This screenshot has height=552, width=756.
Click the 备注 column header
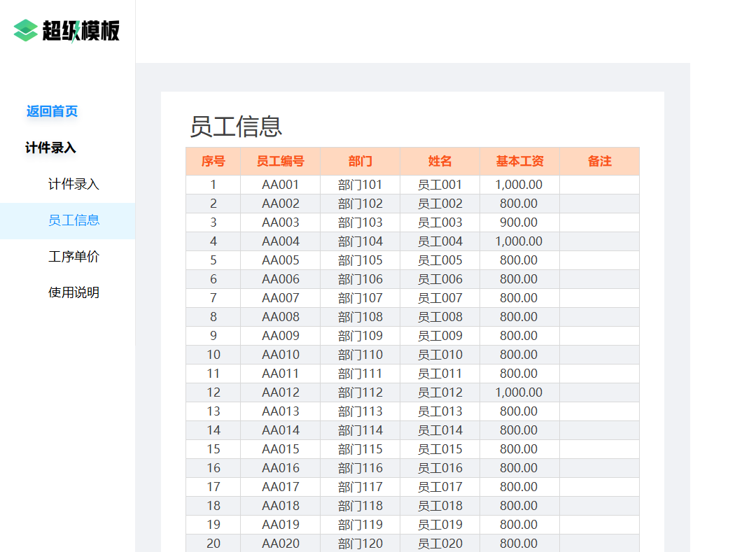pyautogui.click(x=599, y=162)
